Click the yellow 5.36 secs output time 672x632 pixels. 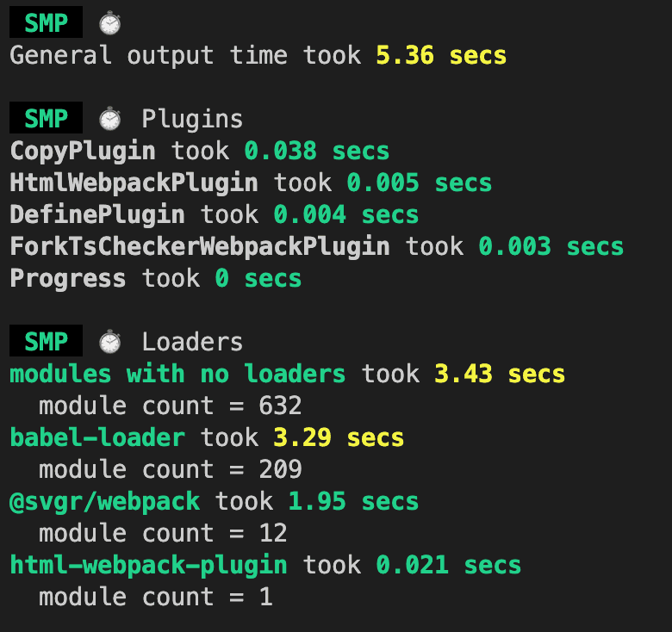[x=441, y=56]
